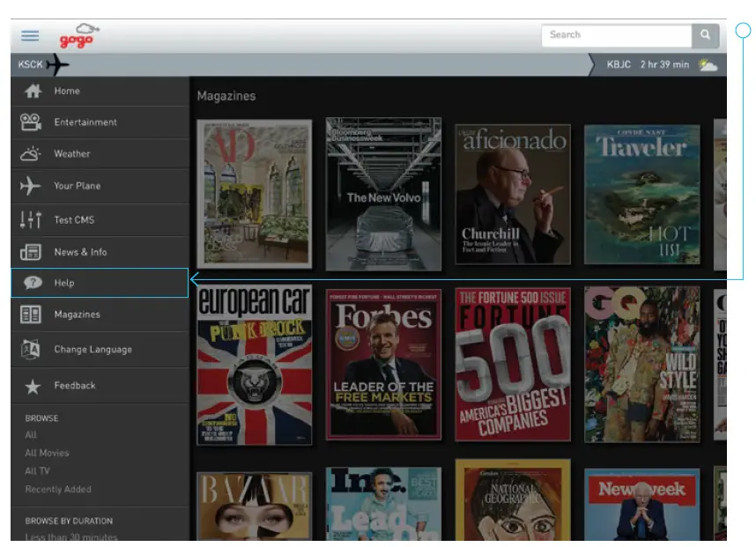
Task: Click the KBJC destination label
Action: pyautogui.click(x=619, y=64)
